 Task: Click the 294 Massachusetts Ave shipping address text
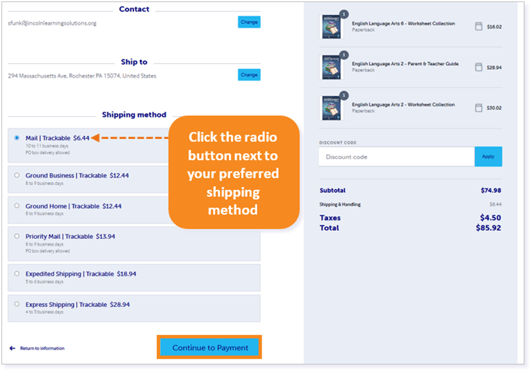[x=82, y=76]
